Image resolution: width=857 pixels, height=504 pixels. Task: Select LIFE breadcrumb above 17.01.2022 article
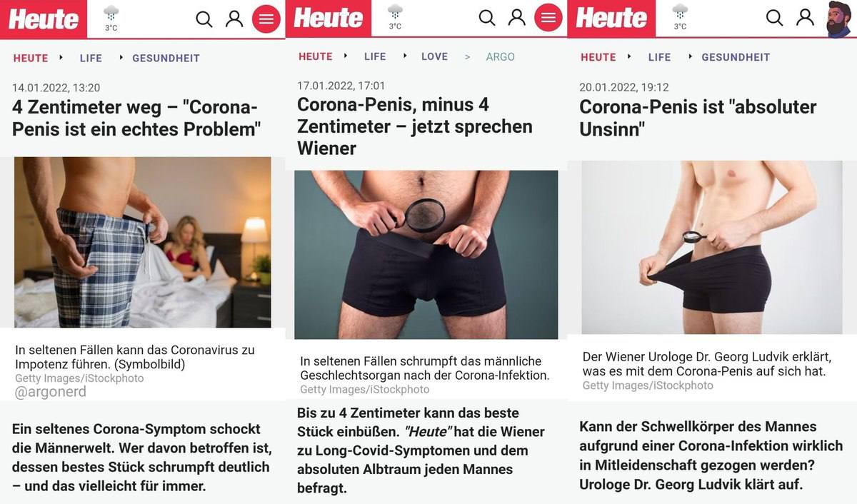(x=375, y=56)
